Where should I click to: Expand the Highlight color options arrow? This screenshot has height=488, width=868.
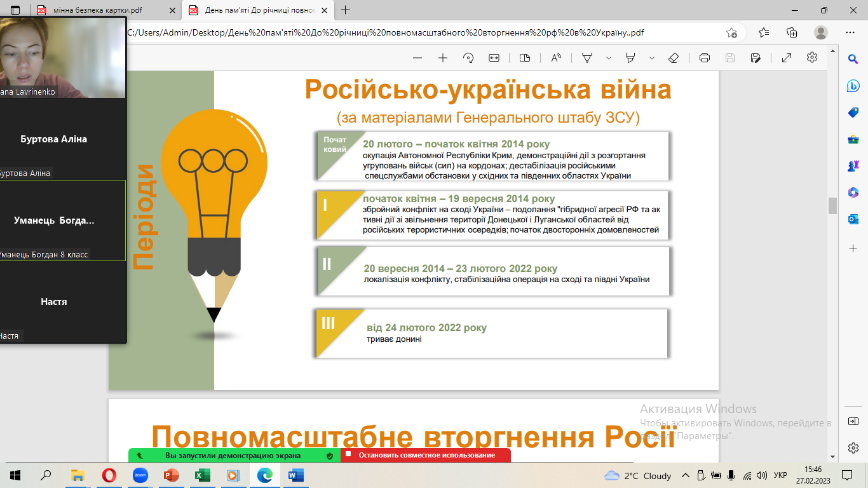[x=651, y=58]
